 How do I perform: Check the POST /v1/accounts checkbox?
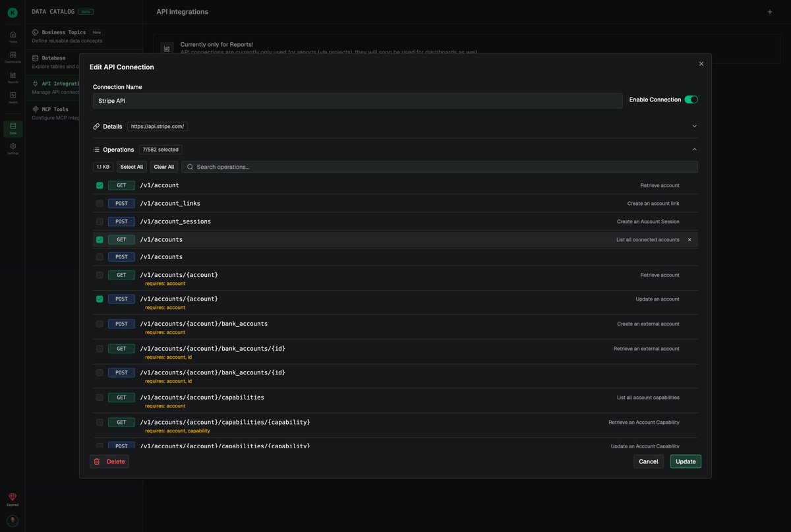[x=100, y=257]
